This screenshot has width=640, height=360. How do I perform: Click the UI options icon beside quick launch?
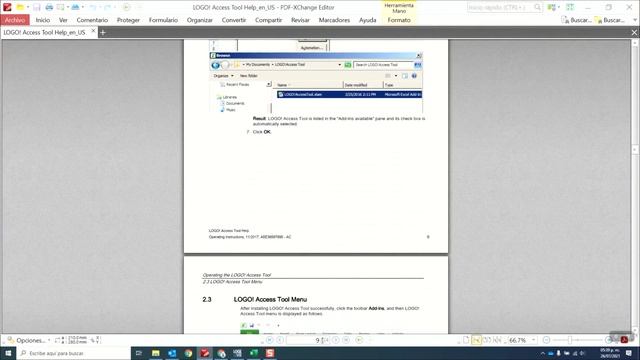tap(552, 7)
